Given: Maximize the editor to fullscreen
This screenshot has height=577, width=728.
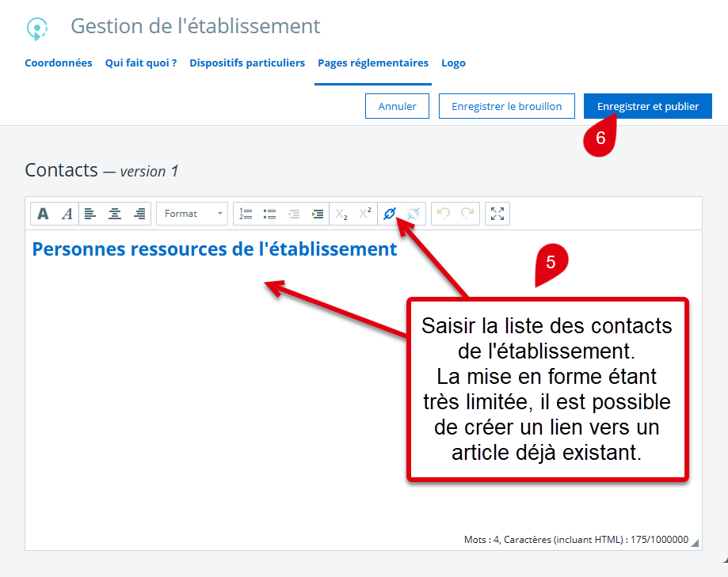Looking at the screenshot, I should 497,214.
